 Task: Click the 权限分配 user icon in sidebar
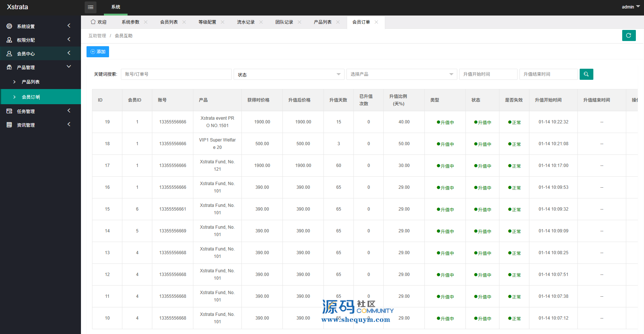(9, 40)
